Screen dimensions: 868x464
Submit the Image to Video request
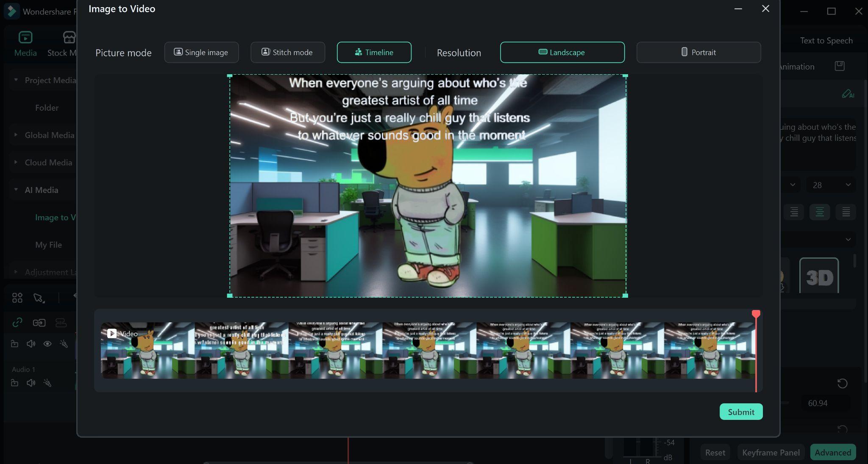741,412
